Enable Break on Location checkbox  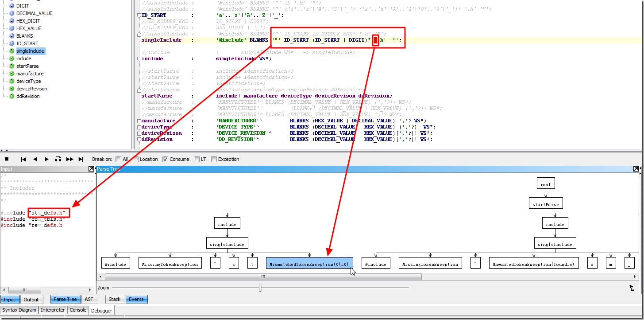pyautogui.click(x=136, y=160)
